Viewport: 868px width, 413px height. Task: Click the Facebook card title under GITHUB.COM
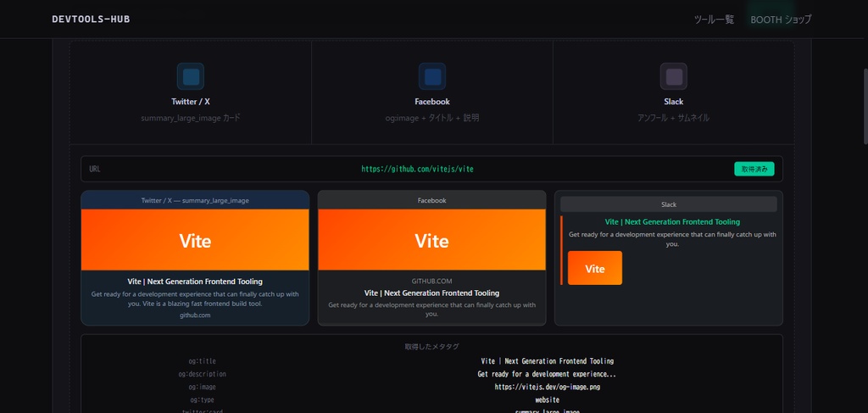(431, 293)
